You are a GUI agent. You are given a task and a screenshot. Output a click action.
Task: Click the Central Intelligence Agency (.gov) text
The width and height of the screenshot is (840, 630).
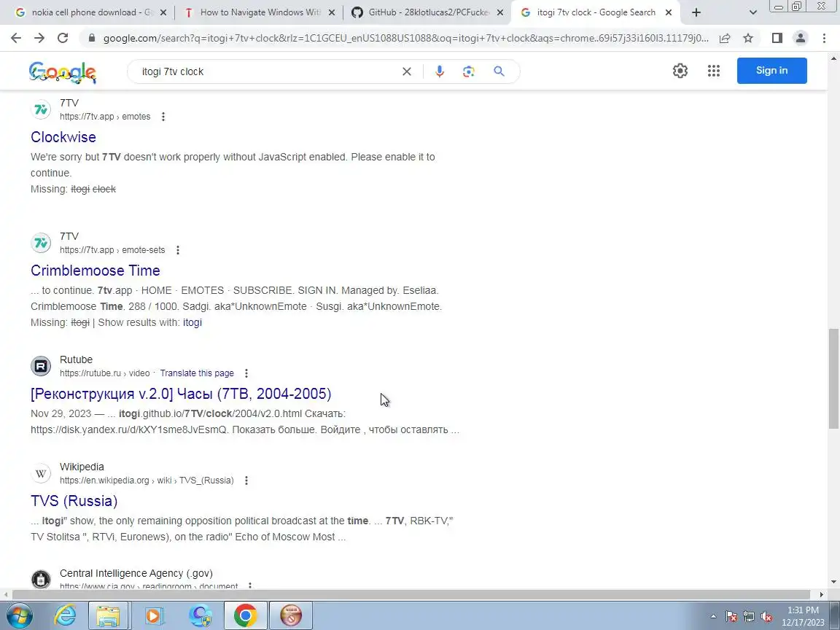136,574
